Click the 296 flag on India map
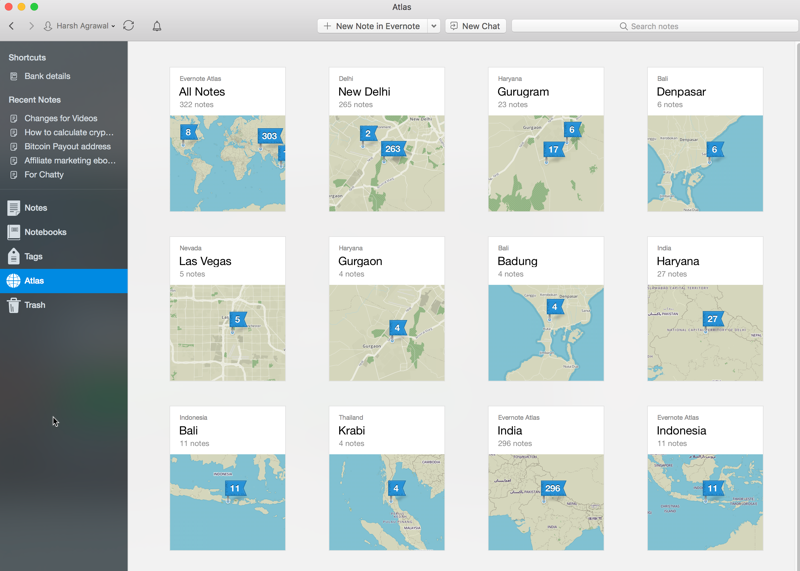 [x=553, y=488]
